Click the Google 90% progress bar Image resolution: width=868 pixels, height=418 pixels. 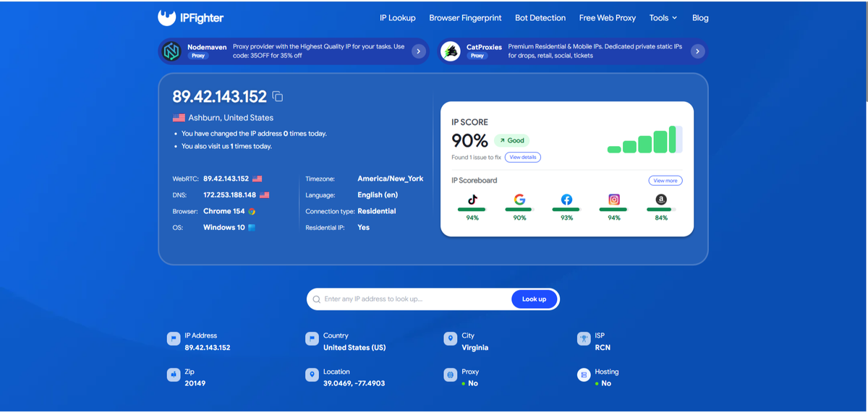tap(519, 209)
